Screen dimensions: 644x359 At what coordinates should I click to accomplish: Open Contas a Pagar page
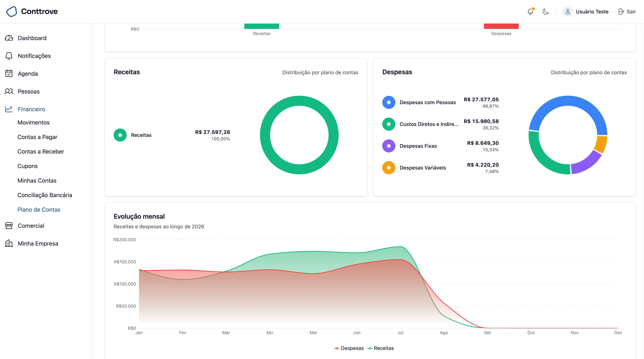37,137
